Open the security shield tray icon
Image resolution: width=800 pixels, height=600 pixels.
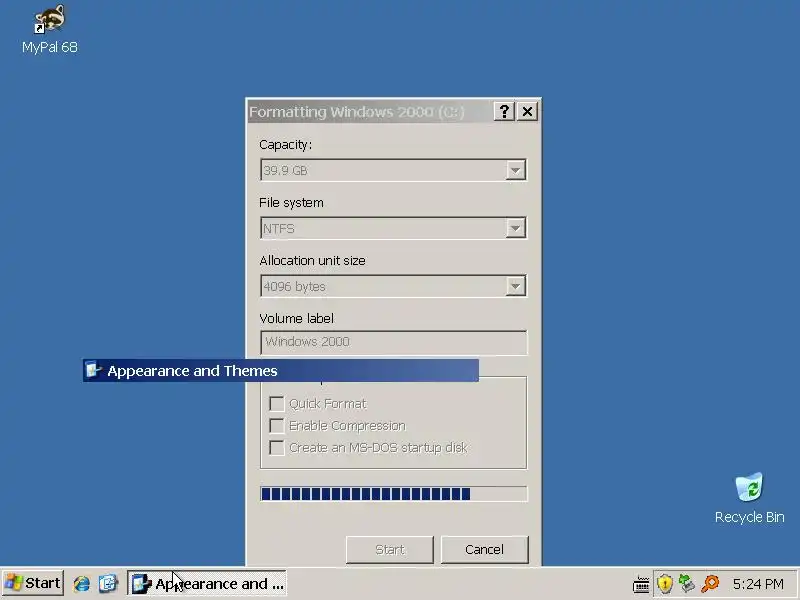pyautogui.click(x=664, y=583)
